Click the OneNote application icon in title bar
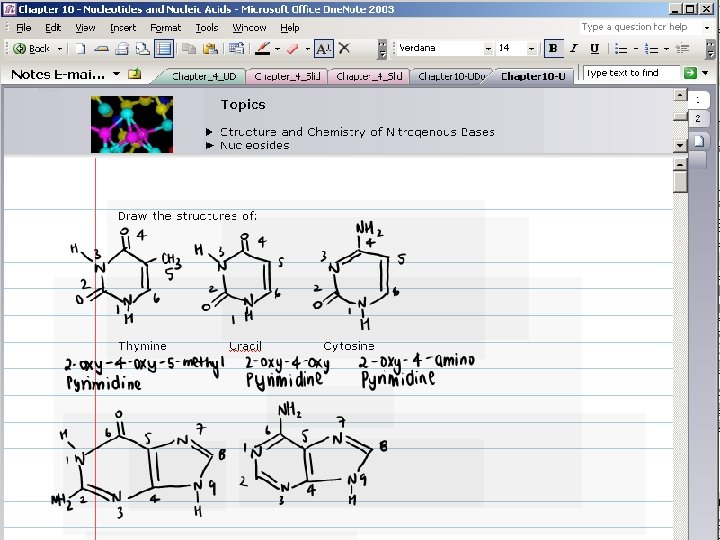 coord(9,9)
